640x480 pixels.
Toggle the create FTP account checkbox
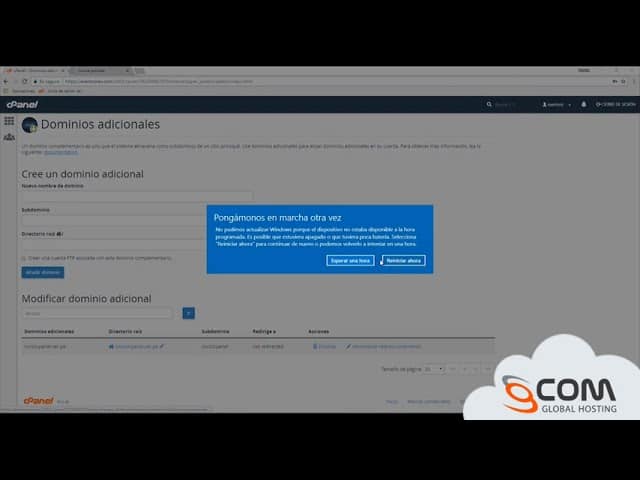24,258
